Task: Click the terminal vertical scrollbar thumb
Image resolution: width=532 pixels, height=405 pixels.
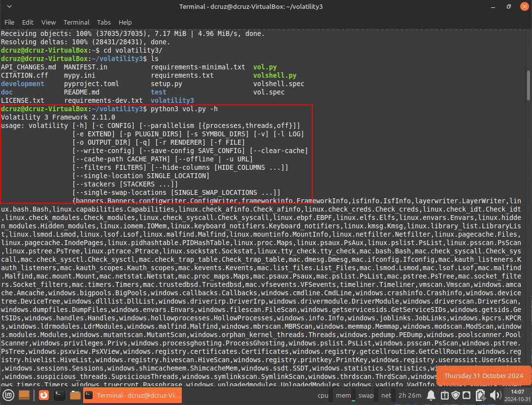Action: click(529, 85)
